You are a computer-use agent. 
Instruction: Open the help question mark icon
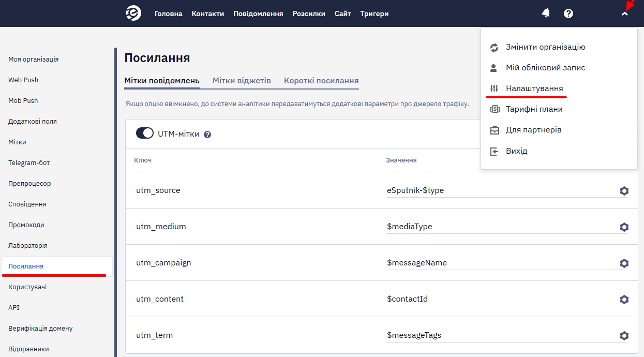pyautogui.click(x=568, y=13)
